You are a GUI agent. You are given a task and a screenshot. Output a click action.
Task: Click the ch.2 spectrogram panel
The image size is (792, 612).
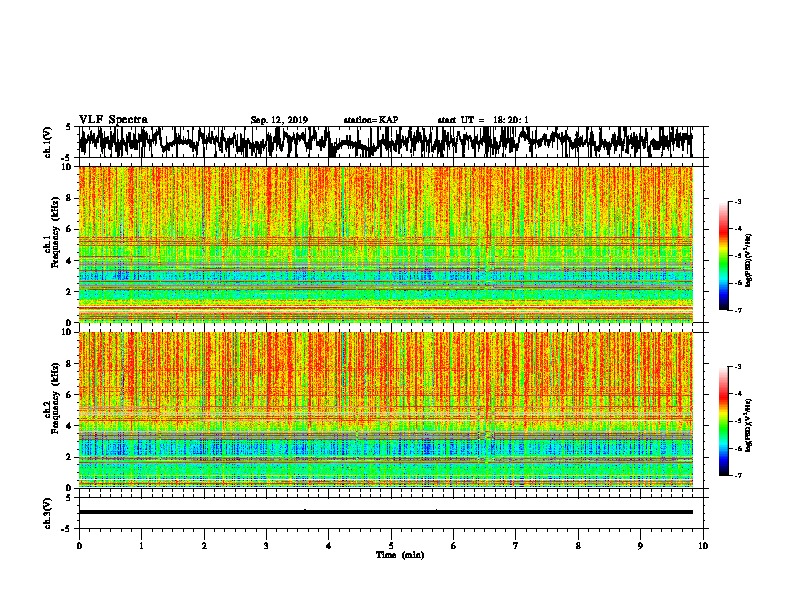385,410
